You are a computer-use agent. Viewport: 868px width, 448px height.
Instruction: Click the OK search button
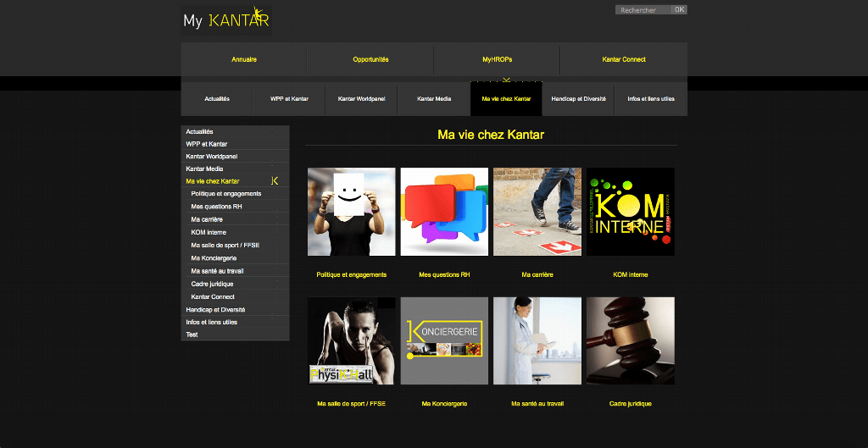coord(679,10)
